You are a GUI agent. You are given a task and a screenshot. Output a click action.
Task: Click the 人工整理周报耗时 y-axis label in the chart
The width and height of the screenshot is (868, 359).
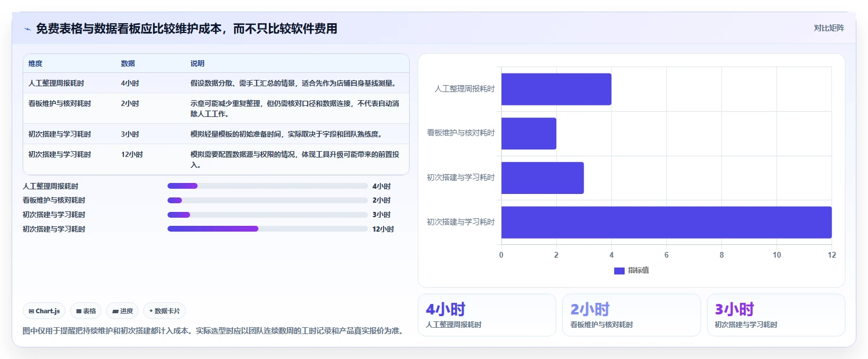[x=465, y=89]
